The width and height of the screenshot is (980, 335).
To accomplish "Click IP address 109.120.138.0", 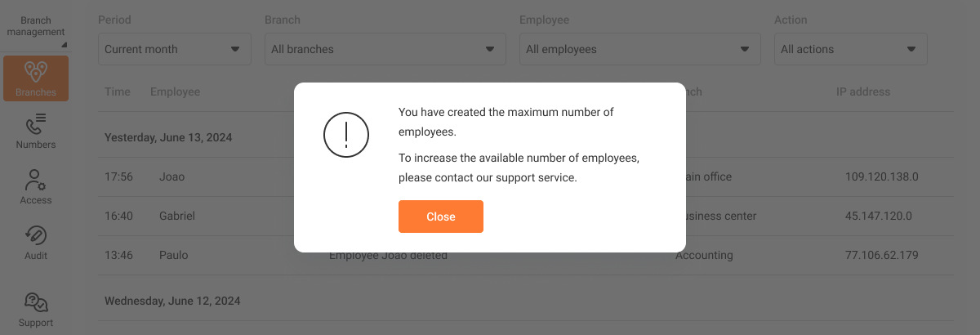I will (x=882, y=176).
